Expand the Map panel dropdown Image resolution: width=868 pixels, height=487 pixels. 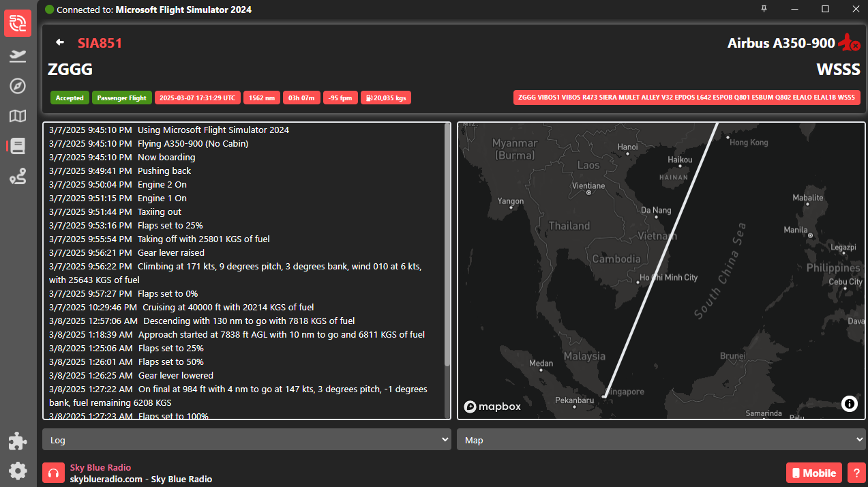tap(661, 440)
